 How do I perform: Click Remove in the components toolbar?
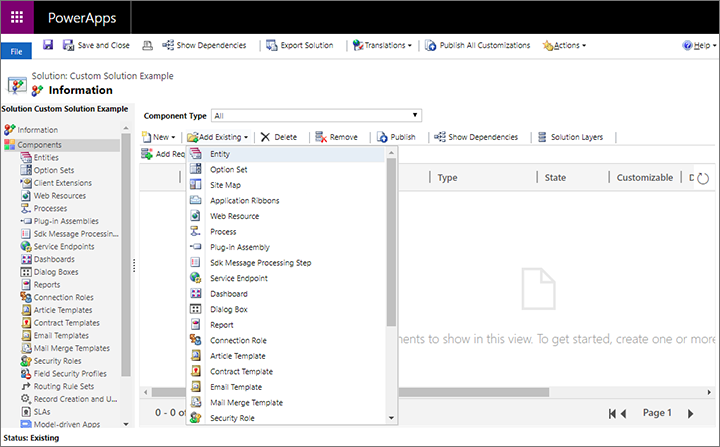click(x=336, y=137)
